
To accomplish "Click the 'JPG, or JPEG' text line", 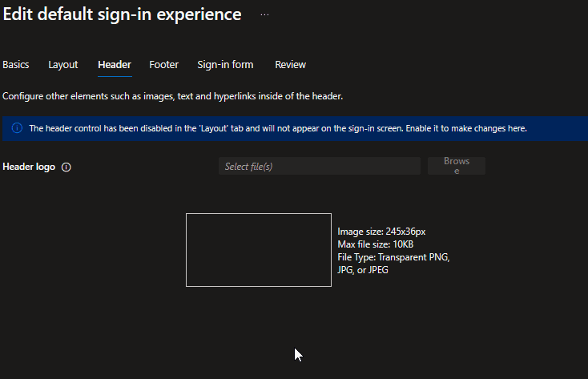I will point(363,270).
